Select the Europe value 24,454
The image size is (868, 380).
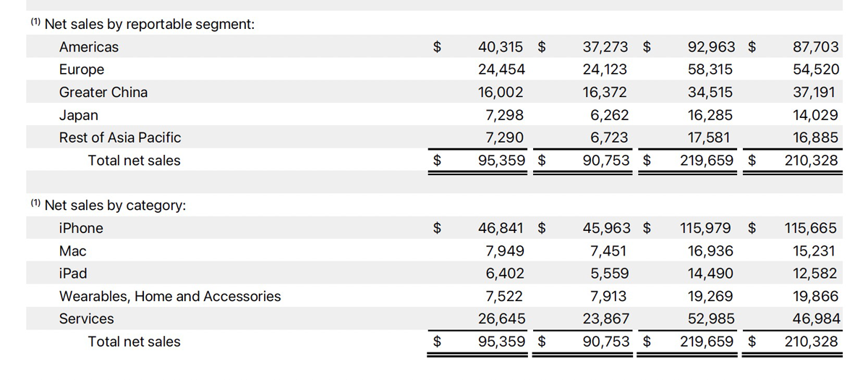(501, 69)
